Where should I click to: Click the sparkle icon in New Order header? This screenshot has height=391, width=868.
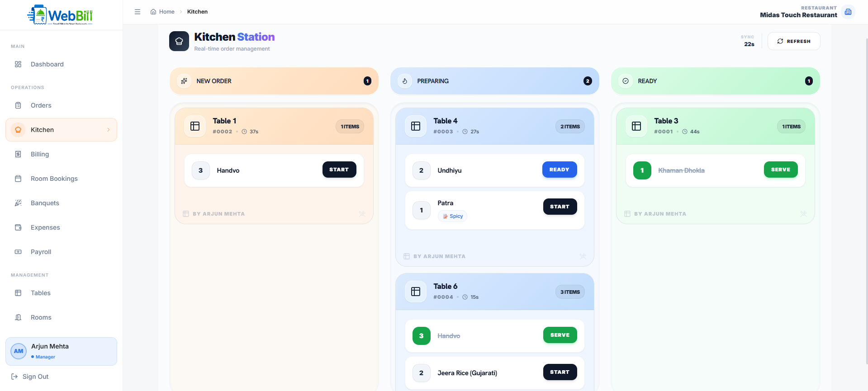[x=184, y=81]
